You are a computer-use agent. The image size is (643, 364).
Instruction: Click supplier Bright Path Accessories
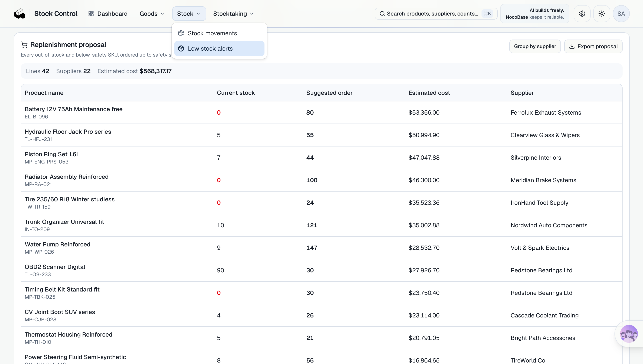543,338
